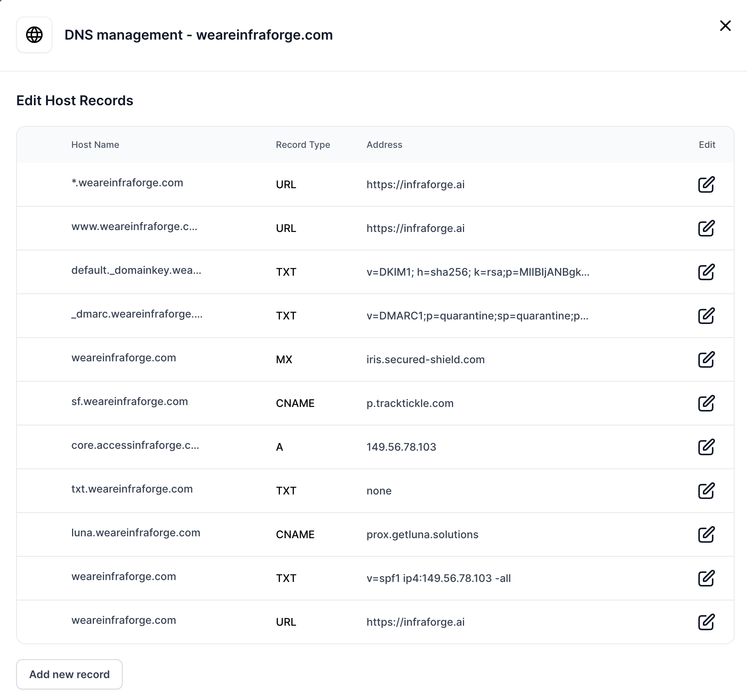The width and height of the screenshot is (747, 700).
Task: Click the Edit Host Records heading
Action: (75, 101)
